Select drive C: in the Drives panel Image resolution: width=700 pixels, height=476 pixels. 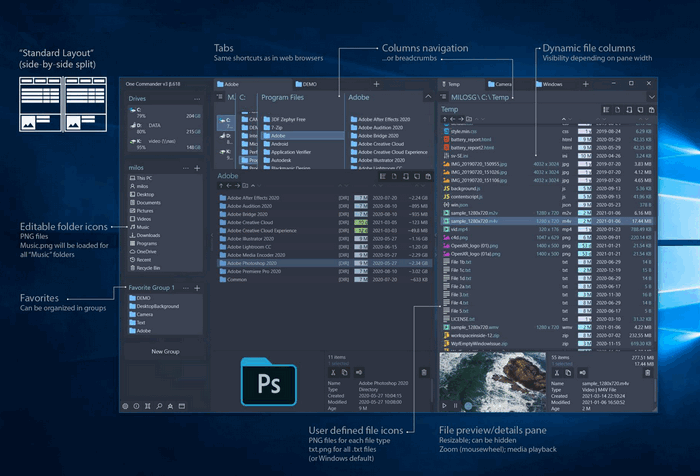pos(165,113)
